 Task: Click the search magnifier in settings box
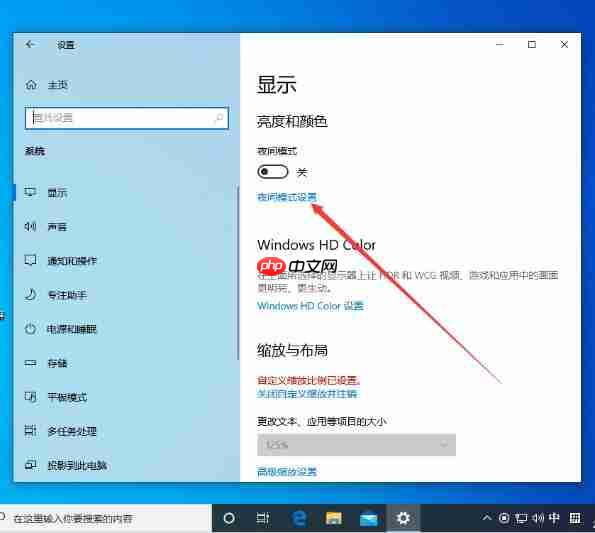[219, 118]
